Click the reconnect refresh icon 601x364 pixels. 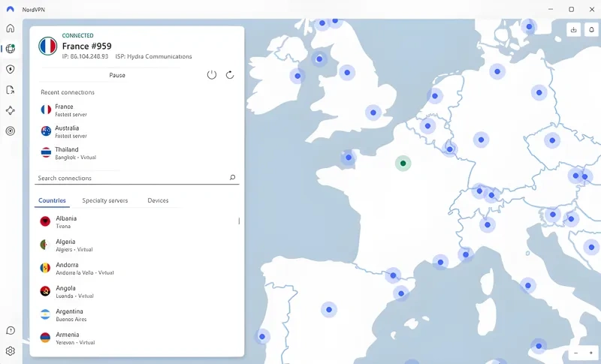[230, 75]
